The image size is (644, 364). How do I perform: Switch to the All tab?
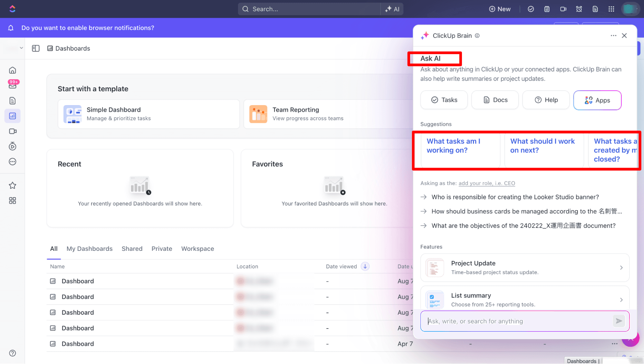(53, 249)
